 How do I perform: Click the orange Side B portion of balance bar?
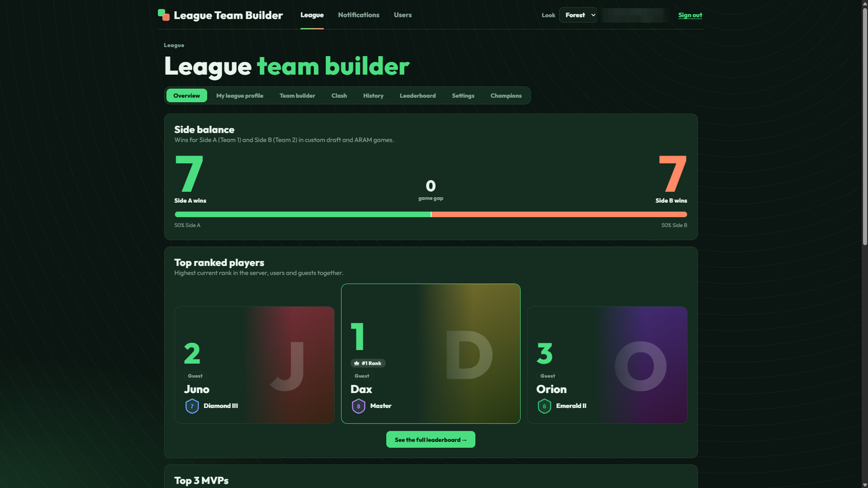click(559, 215)
